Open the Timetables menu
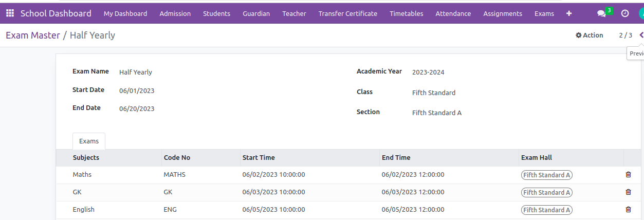The image size is (644, 220). click(x=406, y=14)
